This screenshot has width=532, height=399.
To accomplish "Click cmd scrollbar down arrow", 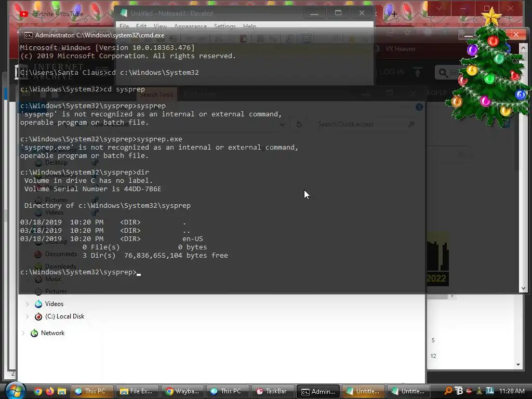I will pyautogui.click(x=523, y=288).
